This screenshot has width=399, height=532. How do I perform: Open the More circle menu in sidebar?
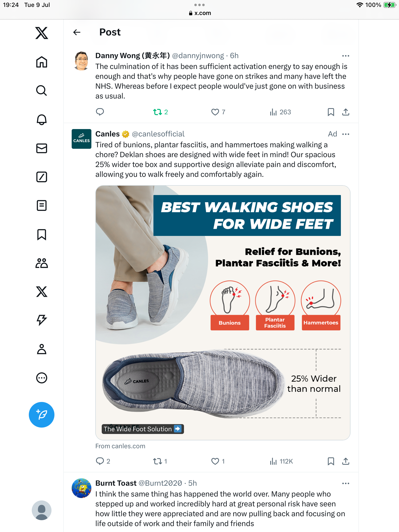tap(42, 378)
